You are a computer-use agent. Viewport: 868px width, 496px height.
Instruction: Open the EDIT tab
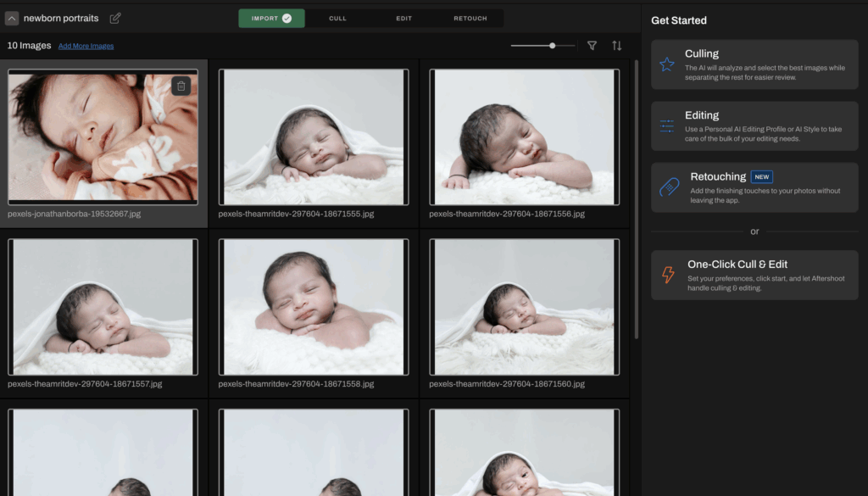tap(404, 17)
